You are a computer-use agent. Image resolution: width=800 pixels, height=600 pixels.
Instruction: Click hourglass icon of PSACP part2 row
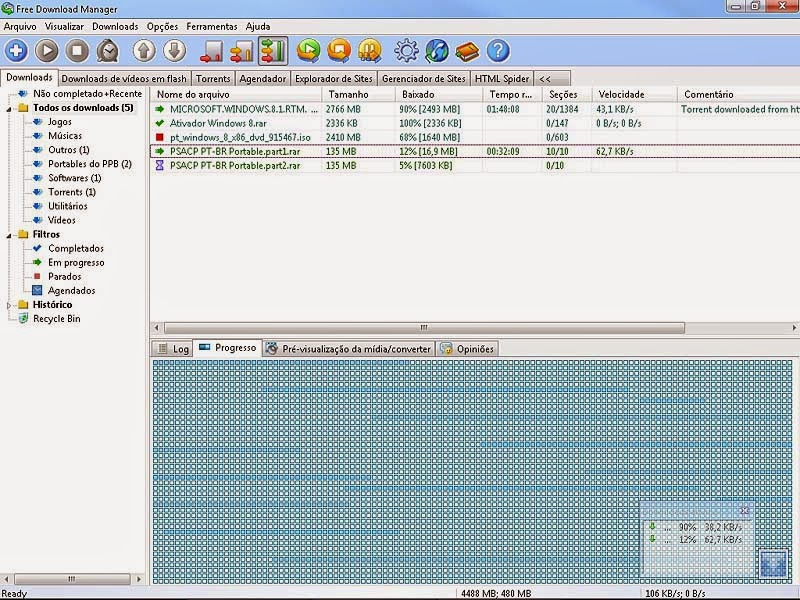pyautogui.click(x=160, y=165)
